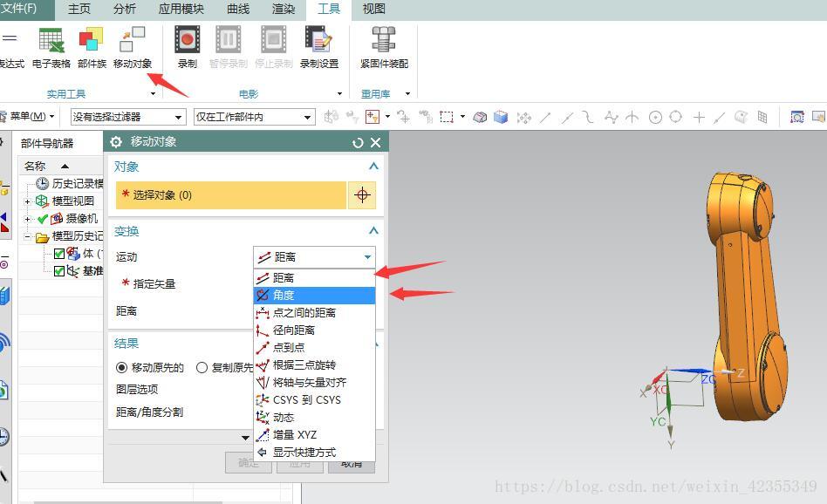Open the 仅在工作部件内 scope dropdown
Image resolution: width=827 pixels, height=504 pixels.
[x=254, y=117]
